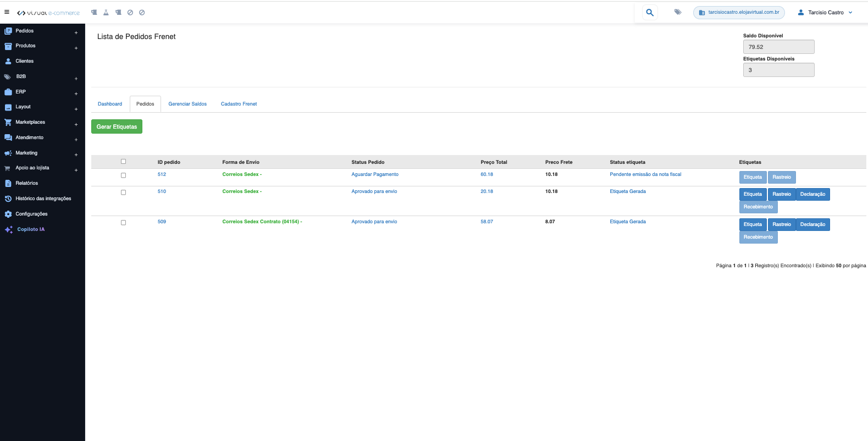868x441 pixels.
Task: Click Declaração button for order 510
Action: coord(812,194)
